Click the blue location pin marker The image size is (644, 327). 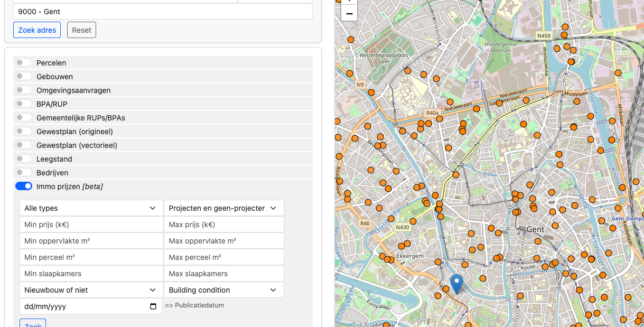pos(456,284)
